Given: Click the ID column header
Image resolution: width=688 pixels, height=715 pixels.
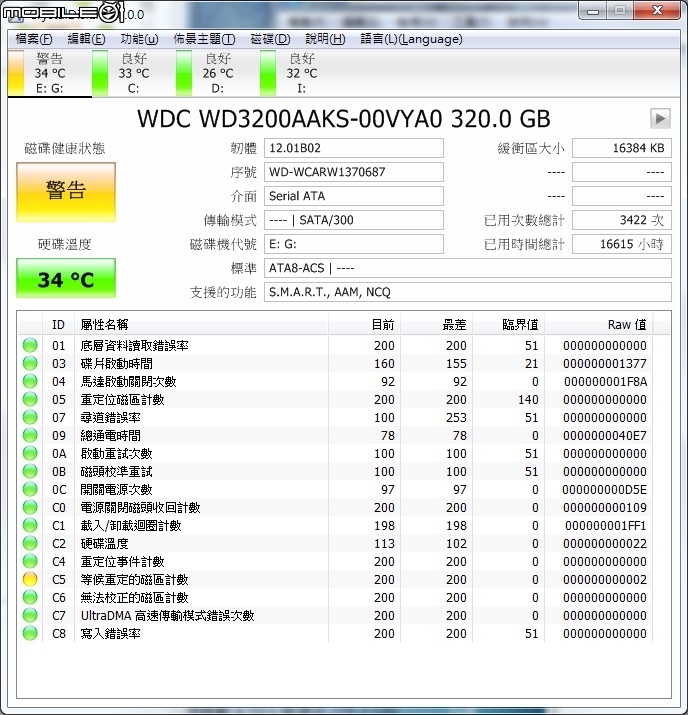Looking at the screenshot, I should [58, 325].
